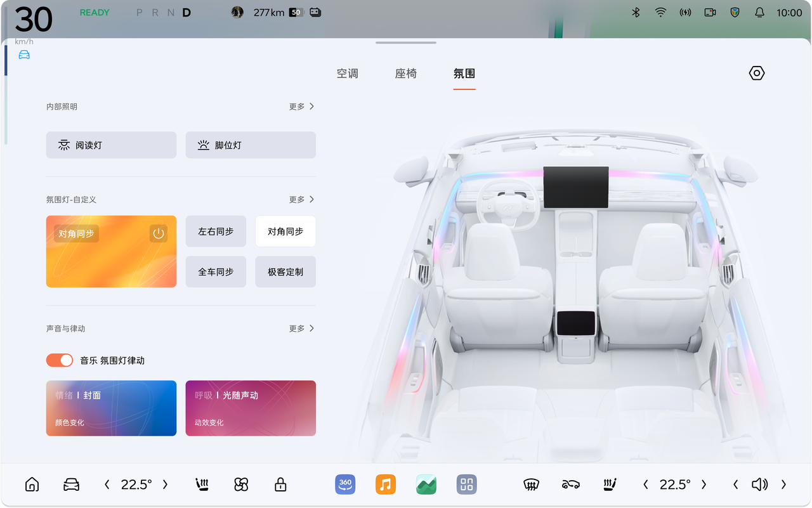812x508 pixels.
Task: Switch to the 空调 tab
Action: (x=348, y=74)
